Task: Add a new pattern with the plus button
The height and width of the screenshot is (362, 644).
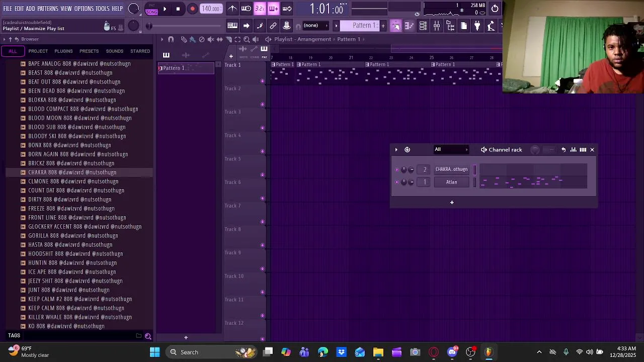Action: click(383, 26)
